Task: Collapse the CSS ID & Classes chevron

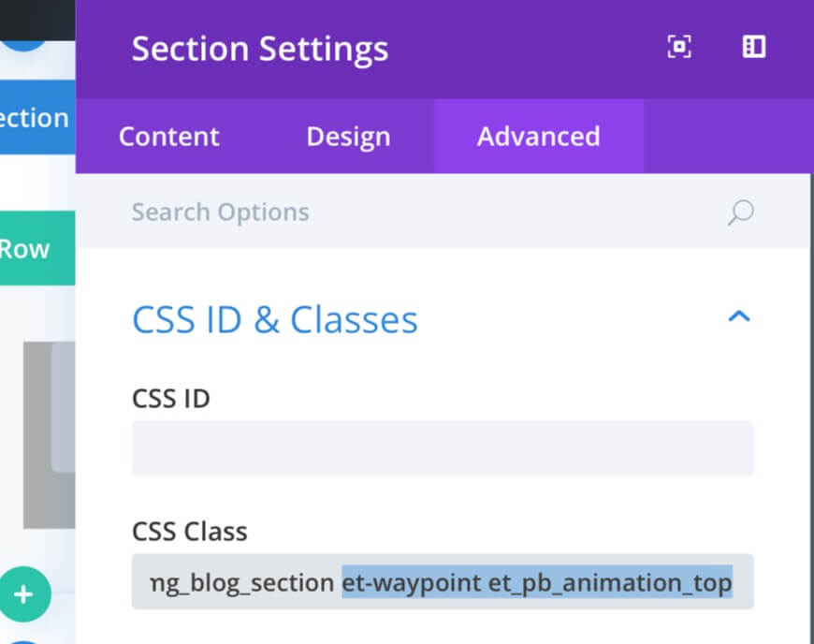Action: (x=739, y=316)
